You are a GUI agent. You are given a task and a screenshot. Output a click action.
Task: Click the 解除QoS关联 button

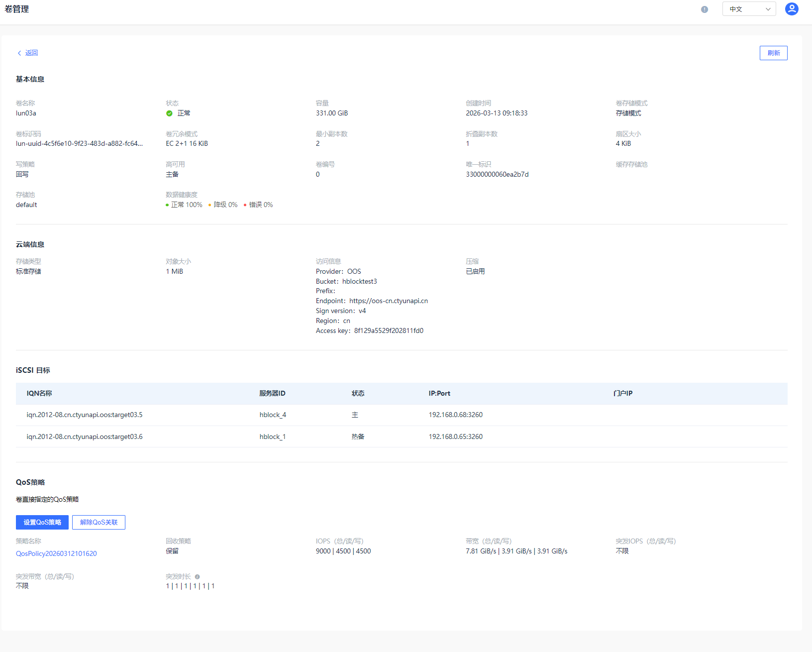pyautogui.click(x=99, y=522)
